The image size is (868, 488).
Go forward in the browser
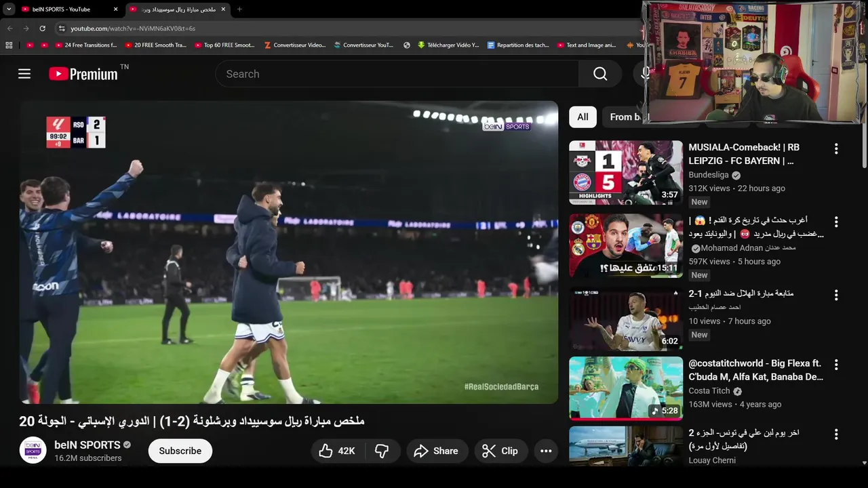[x=26, y=28]
